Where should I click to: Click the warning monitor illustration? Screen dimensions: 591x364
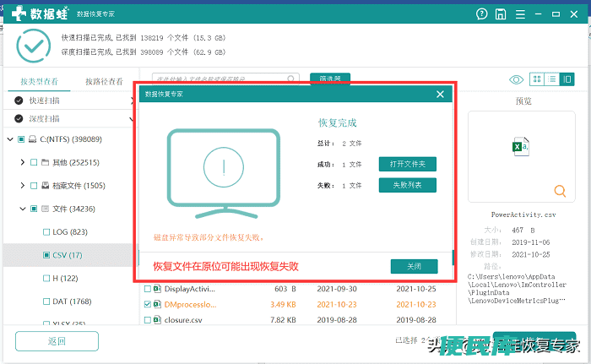pyautogui.click(x=224, y=174)
